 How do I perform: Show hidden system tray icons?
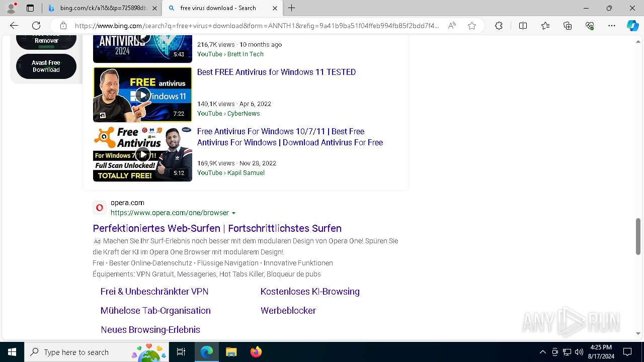tap(542, 352)
